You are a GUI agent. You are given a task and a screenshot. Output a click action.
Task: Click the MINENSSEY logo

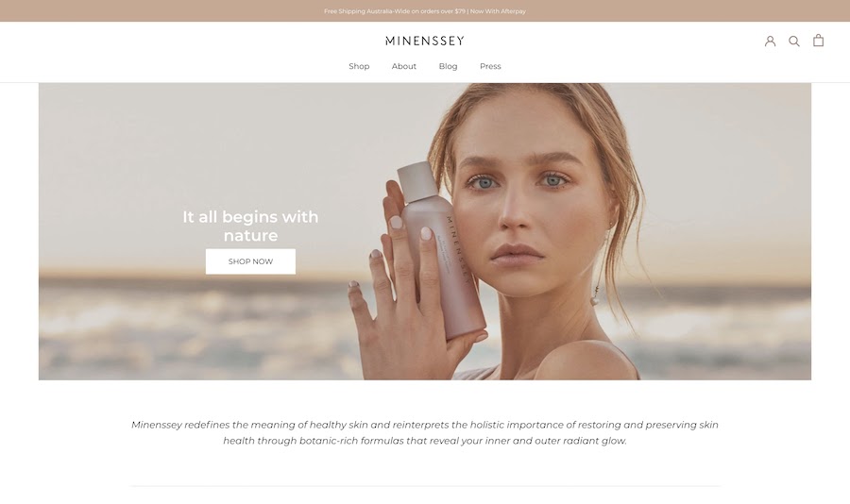425,41
